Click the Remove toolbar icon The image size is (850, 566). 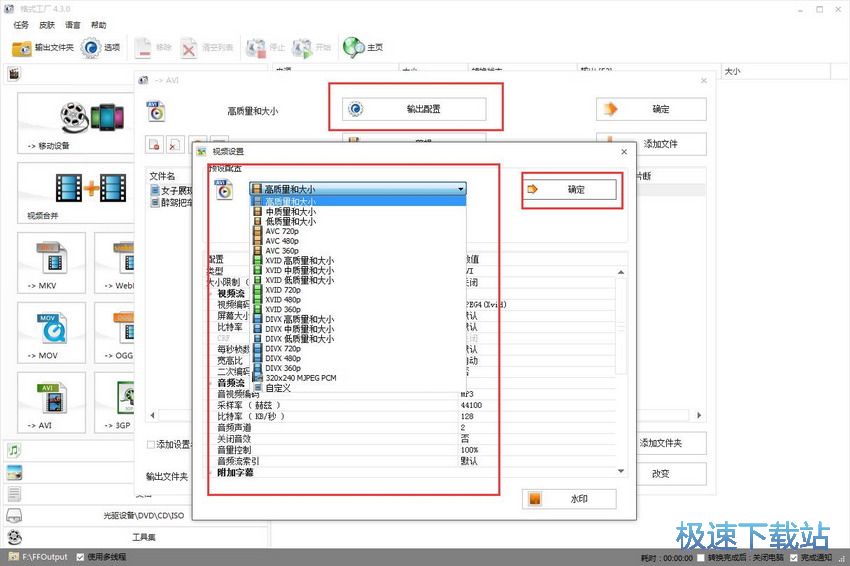(143, 48)
